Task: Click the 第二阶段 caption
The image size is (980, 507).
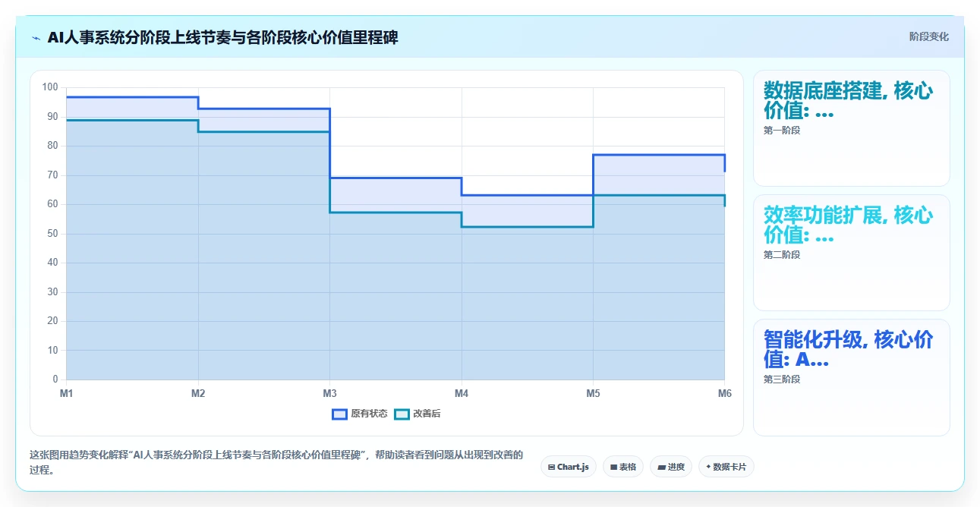Action: [782, 255]
